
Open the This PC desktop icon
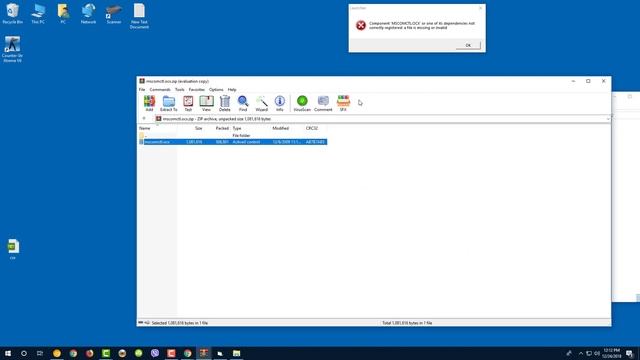click(38, 13)
